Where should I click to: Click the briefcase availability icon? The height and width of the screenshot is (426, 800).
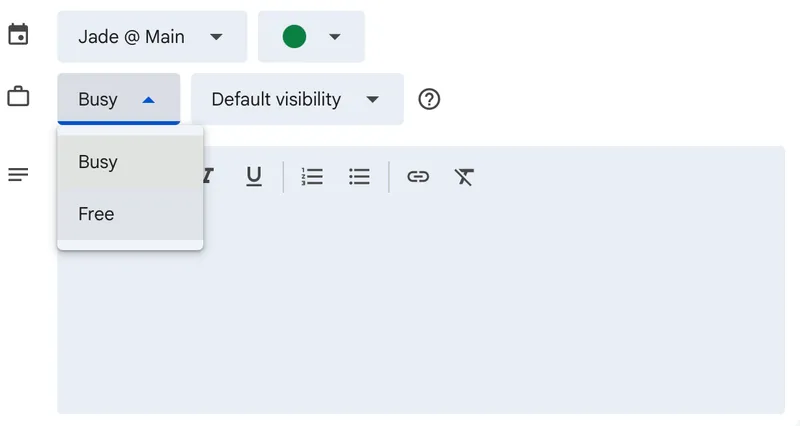pyautogui.click(x=18, y=98)
